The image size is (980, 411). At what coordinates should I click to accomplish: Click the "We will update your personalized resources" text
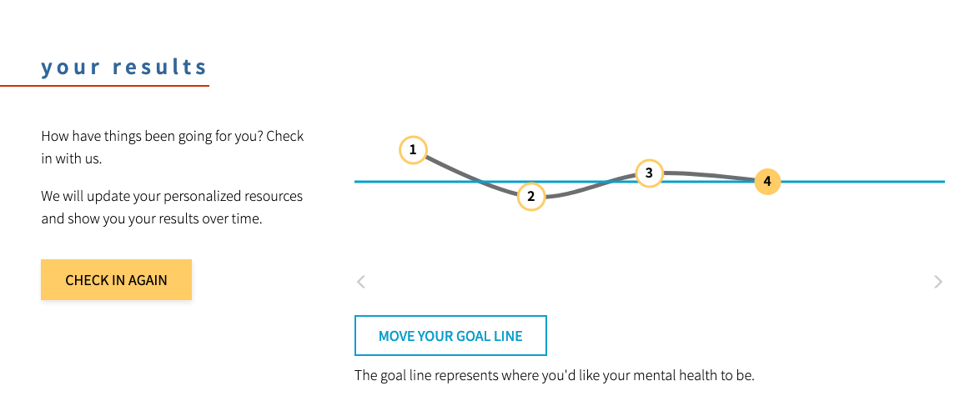[172, 196]
